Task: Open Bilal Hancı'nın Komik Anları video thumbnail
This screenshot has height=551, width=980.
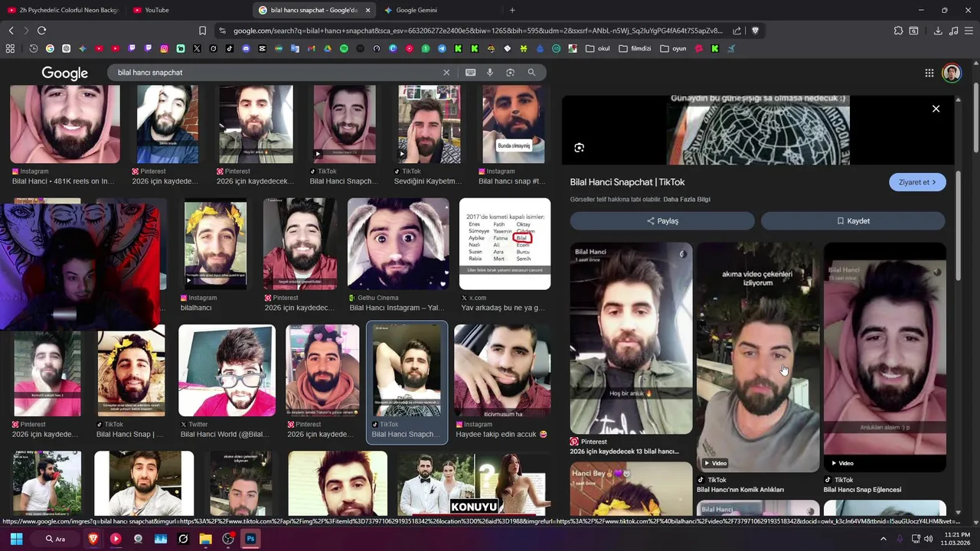Action: pos(758,357)
